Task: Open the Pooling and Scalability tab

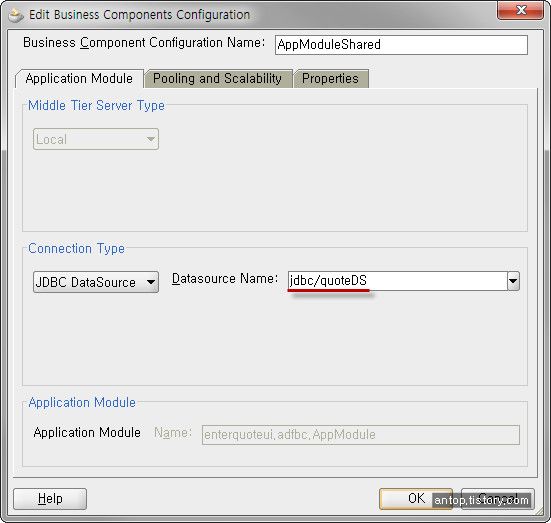Action: pyautogui.click(x=218, y=78)
